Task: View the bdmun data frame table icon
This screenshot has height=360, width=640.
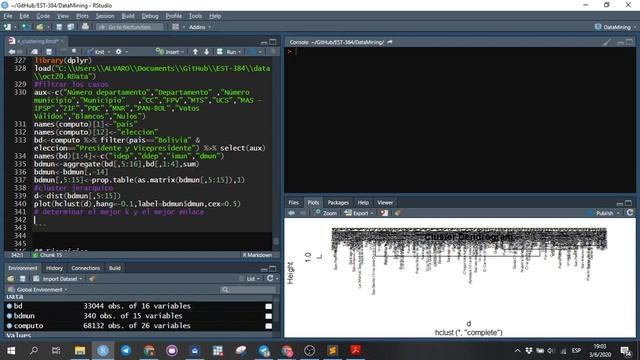Action: 268,316
